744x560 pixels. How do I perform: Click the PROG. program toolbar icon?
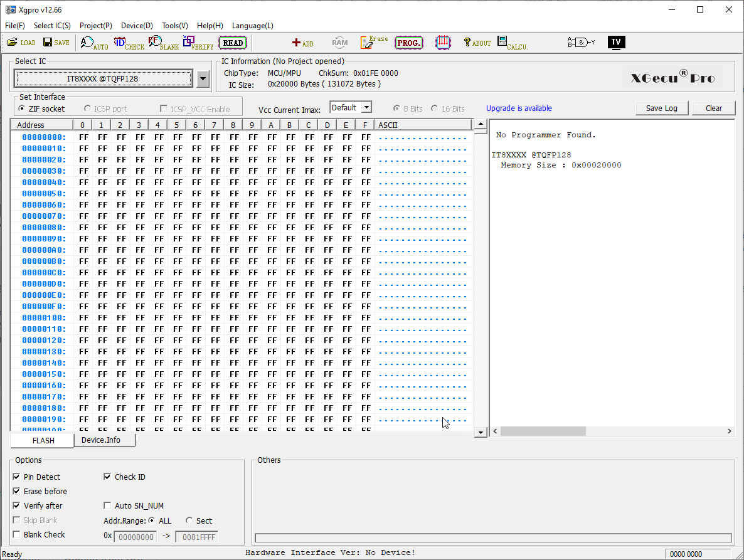(x=409, y=43)
